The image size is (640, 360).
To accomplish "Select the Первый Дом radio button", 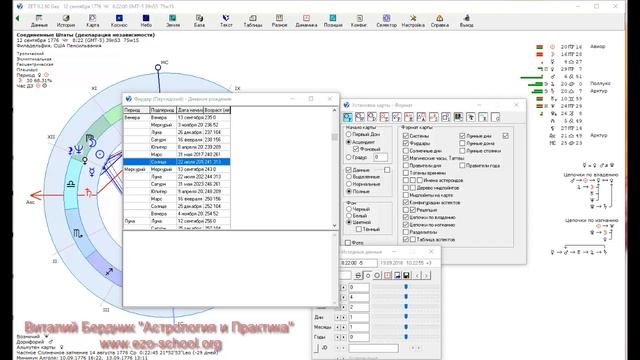I will (349, 134).
